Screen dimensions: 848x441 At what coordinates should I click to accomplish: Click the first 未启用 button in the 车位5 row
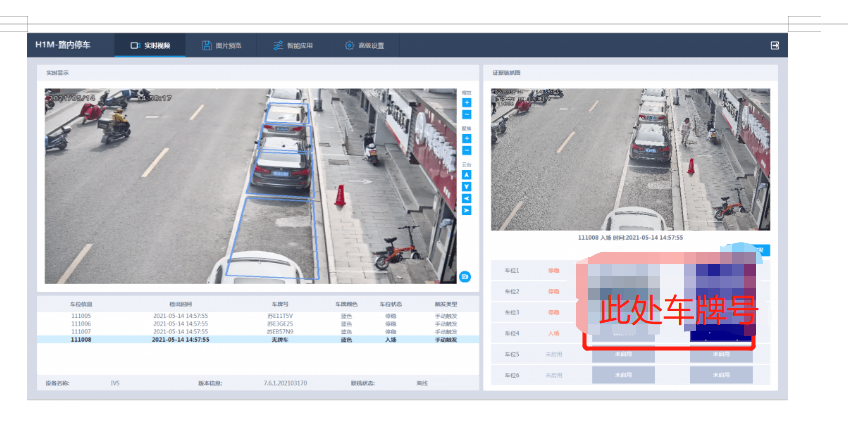[x=624, y=355]
